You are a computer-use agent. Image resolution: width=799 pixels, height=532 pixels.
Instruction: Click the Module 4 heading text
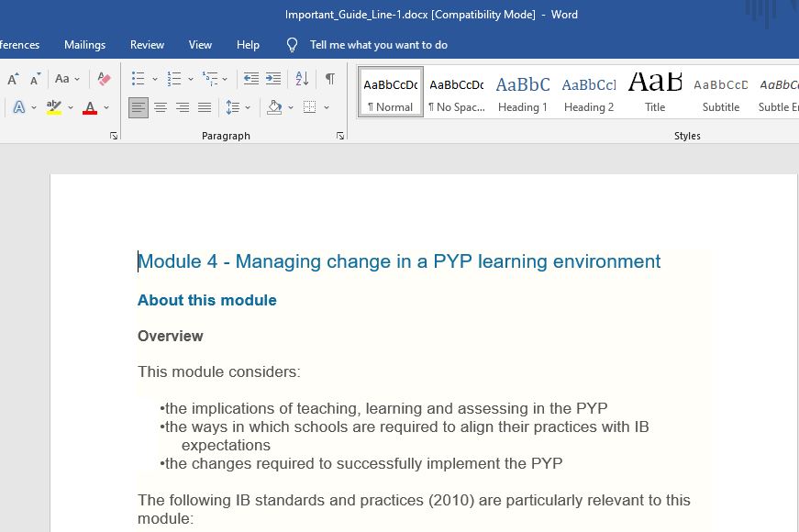point(399,261)
